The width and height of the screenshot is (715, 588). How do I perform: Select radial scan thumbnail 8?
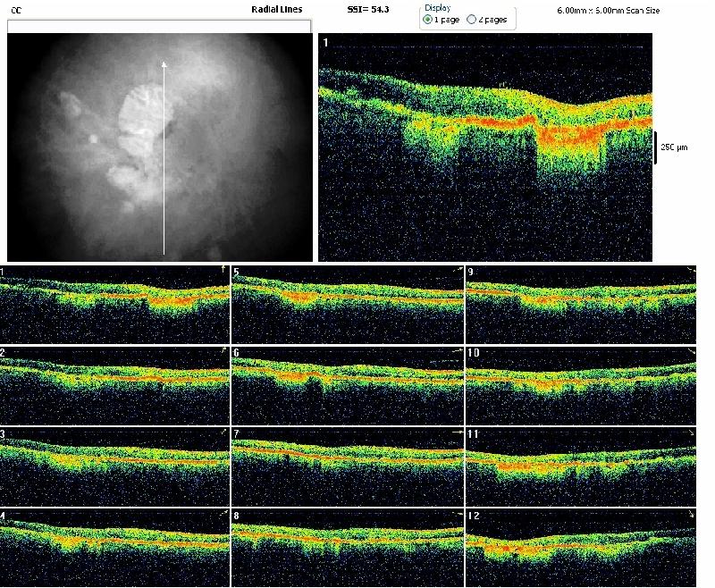click(x=348, y=546)
